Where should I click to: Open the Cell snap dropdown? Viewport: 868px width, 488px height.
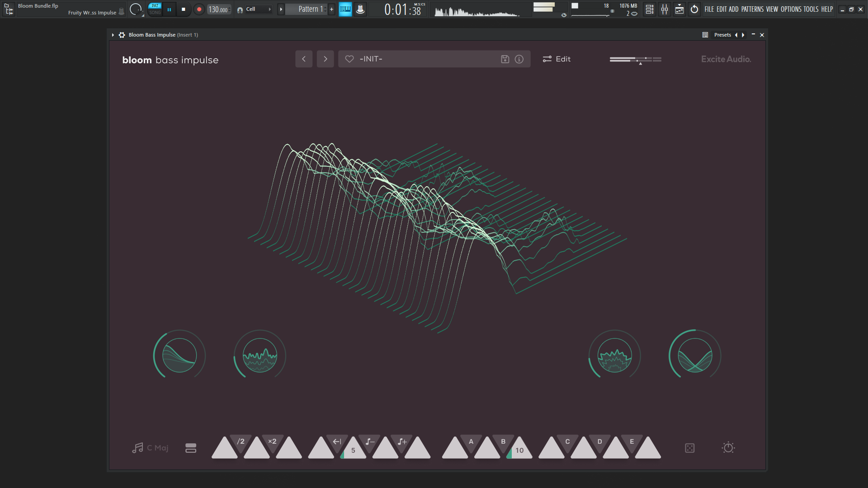[x=258, y=9]
